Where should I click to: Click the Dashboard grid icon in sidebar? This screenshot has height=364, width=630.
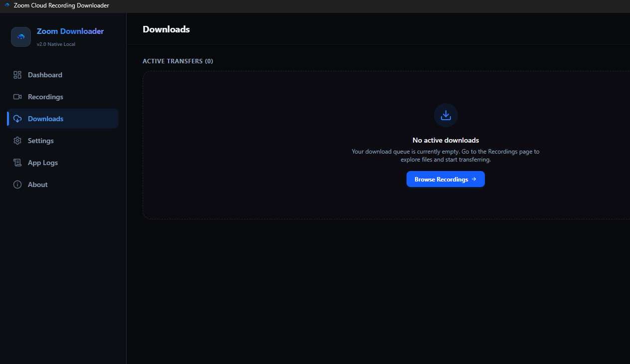17,75
